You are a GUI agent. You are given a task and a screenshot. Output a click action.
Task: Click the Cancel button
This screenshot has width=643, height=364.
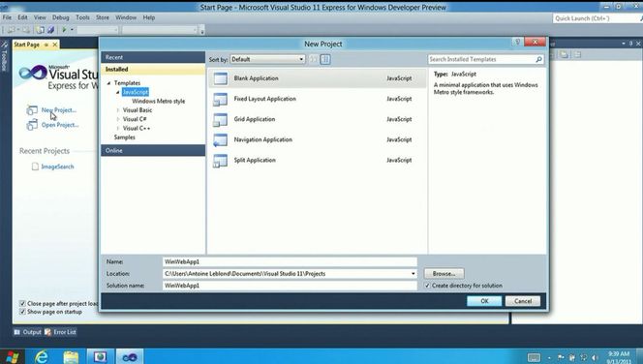pyautogui.click(x=523, y=301)
